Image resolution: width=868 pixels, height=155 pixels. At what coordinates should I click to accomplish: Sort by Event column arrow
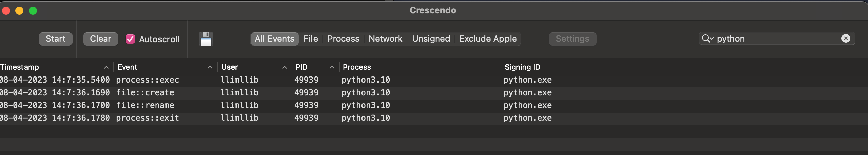tap(210, 67)
